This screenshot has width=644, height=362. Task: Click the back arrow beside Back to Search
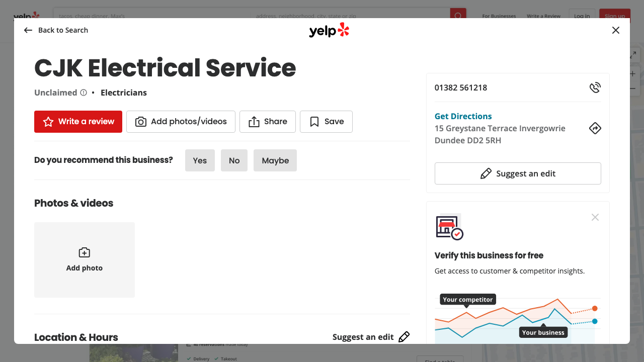click(x=28, y=30)
